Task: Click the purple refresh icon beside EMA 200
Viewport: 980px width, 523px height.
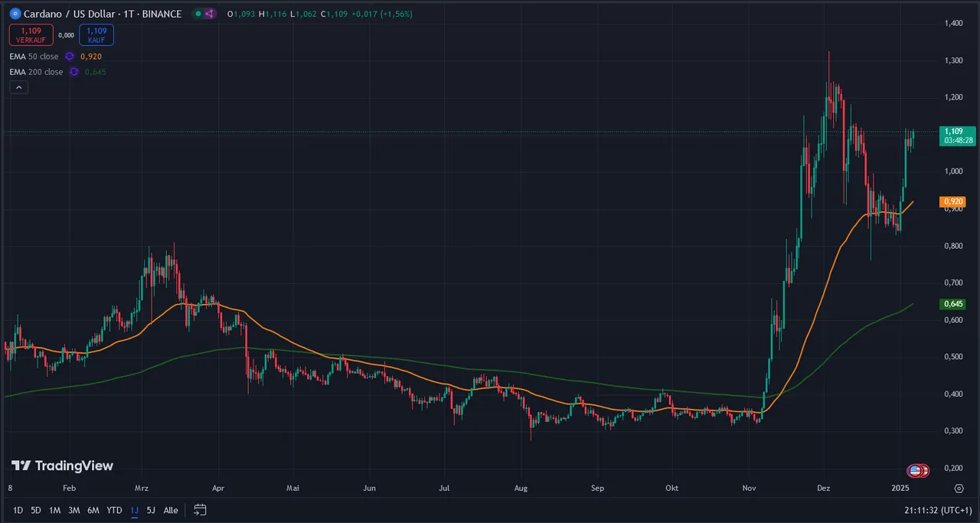Action: [73, 72]
